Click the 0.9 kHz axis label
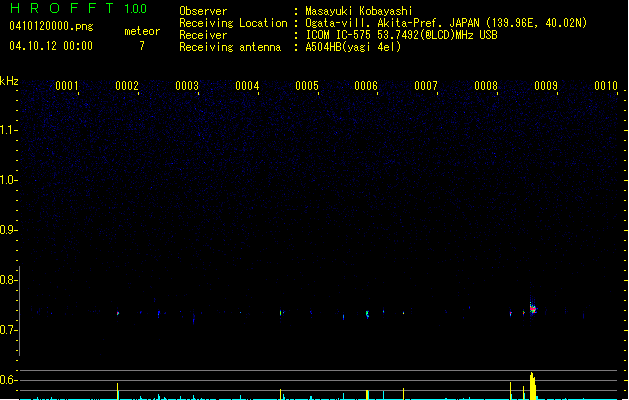 coord(8,230)
